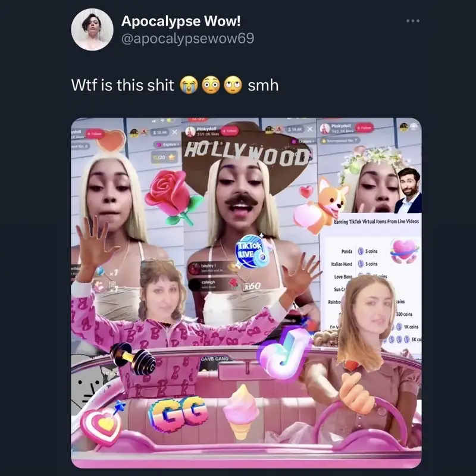Tap the pink planet heart gift icon

pos(404,250)
